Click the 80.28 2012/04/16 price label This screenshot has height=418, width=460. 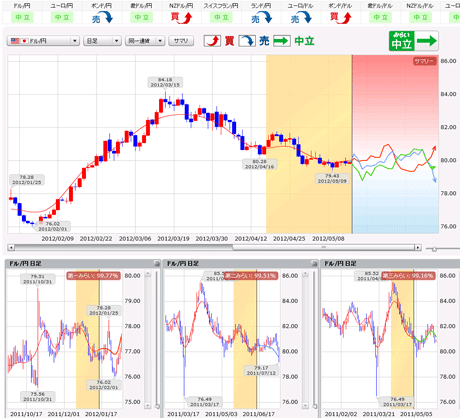(x=259, y=164)
